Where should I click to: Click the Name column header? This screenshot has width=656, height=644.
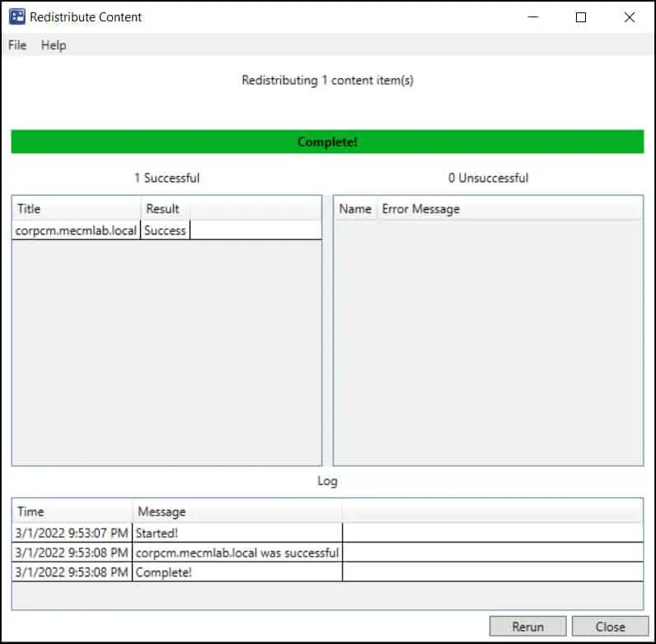click(355, 208)
